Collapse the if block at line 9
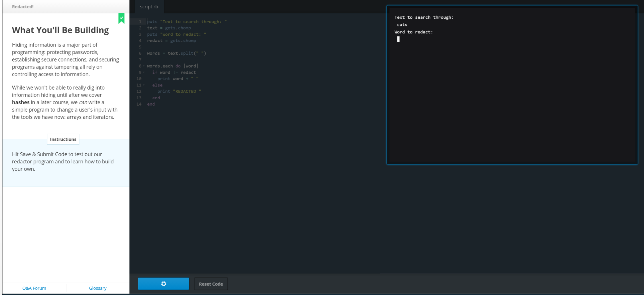 (x=144, y=72)
